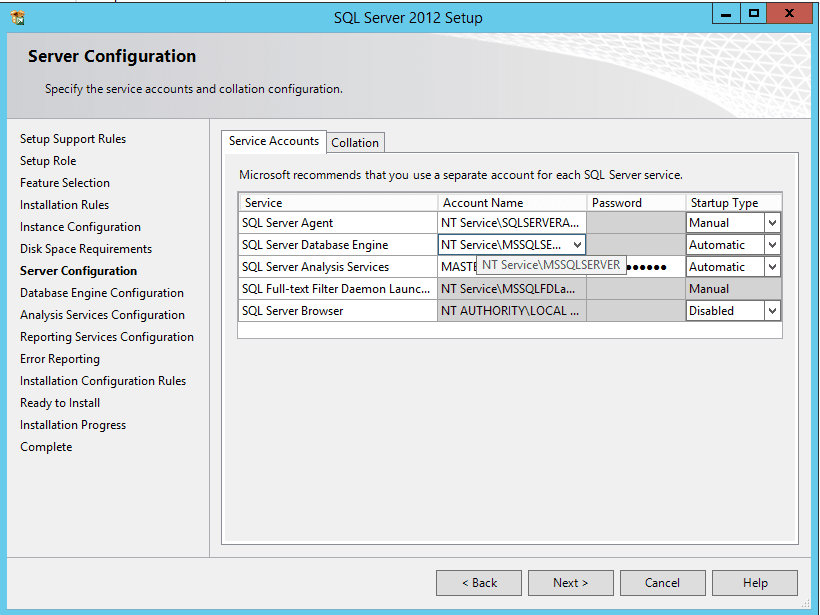Open the SQL Server Browser startup type dropdown

[x=774, y=310]
